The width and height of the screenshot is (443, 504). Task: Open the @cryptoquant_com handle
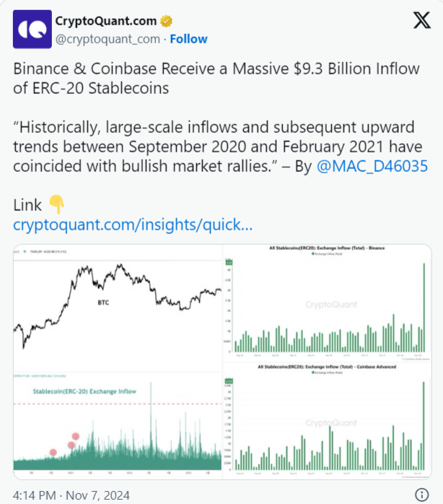pos(108,39)
